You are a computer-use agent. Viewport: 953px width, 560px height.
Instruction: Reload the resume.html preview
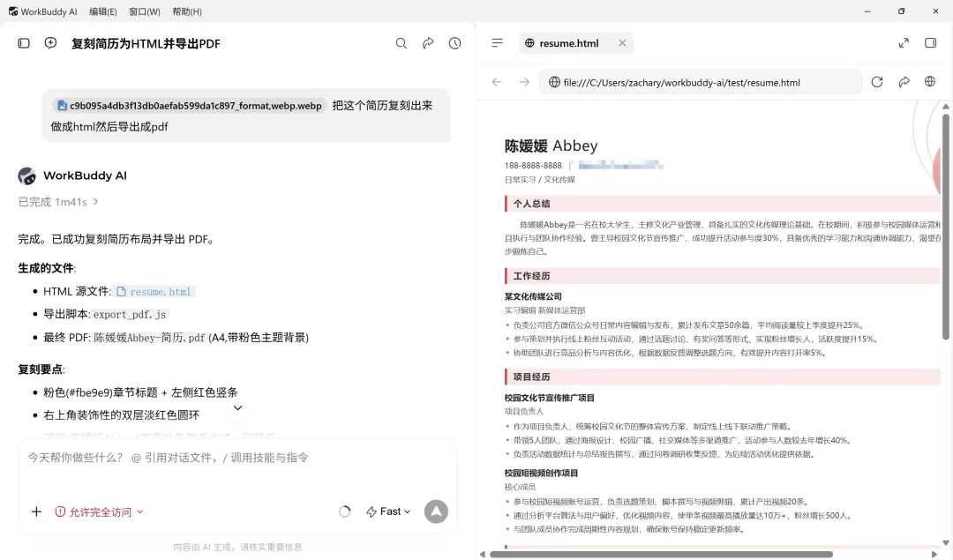pos(876,82)
